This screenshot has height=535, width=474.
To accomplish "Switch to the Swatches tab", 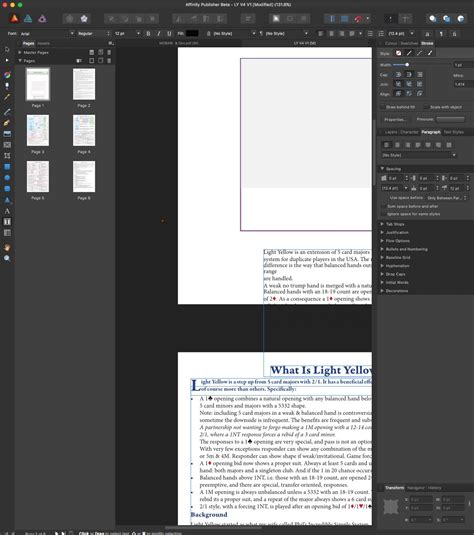I will [x=409, y=44].
